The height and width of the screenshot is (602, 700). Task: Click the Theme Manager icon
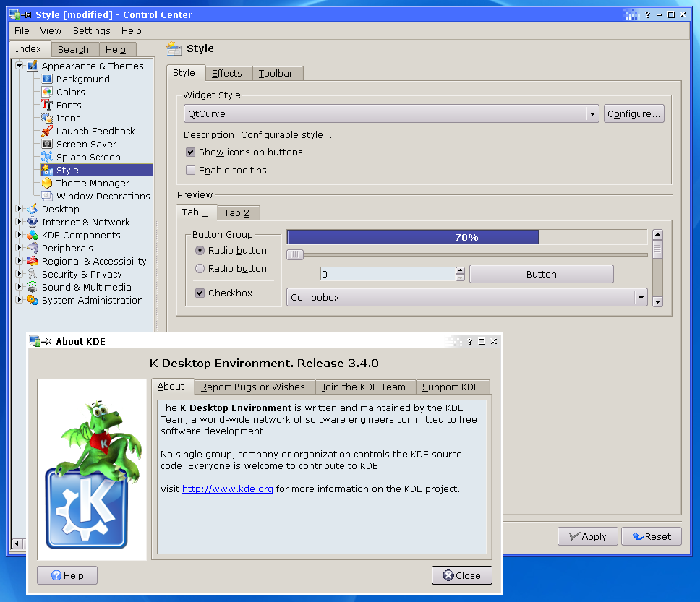pyautogui.click(x=47, y=183)
